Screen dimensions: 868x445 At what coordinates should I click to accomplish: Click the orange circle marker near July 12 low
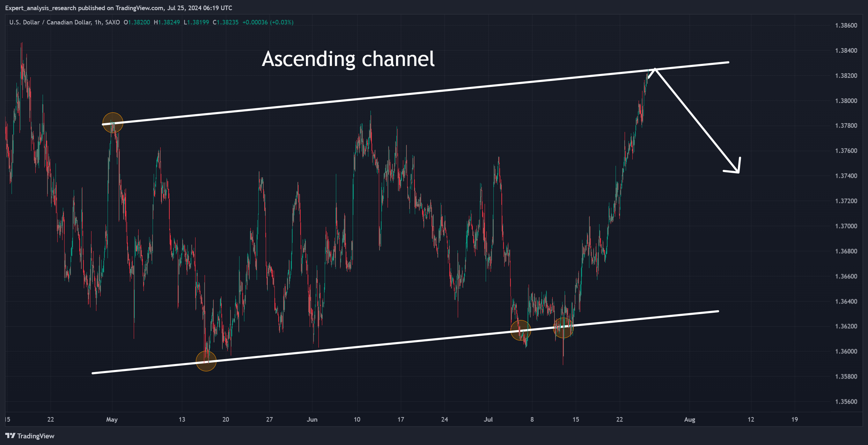tap(563, 328)
